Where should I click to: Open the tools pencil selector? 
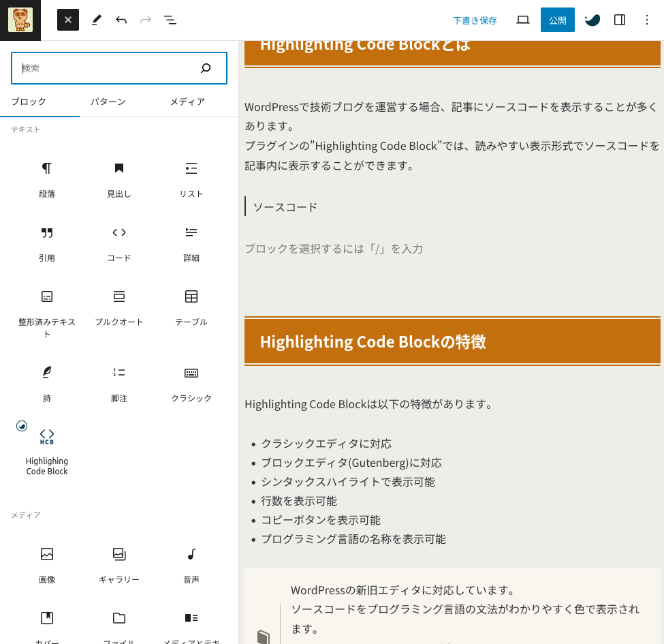(96, 20)
